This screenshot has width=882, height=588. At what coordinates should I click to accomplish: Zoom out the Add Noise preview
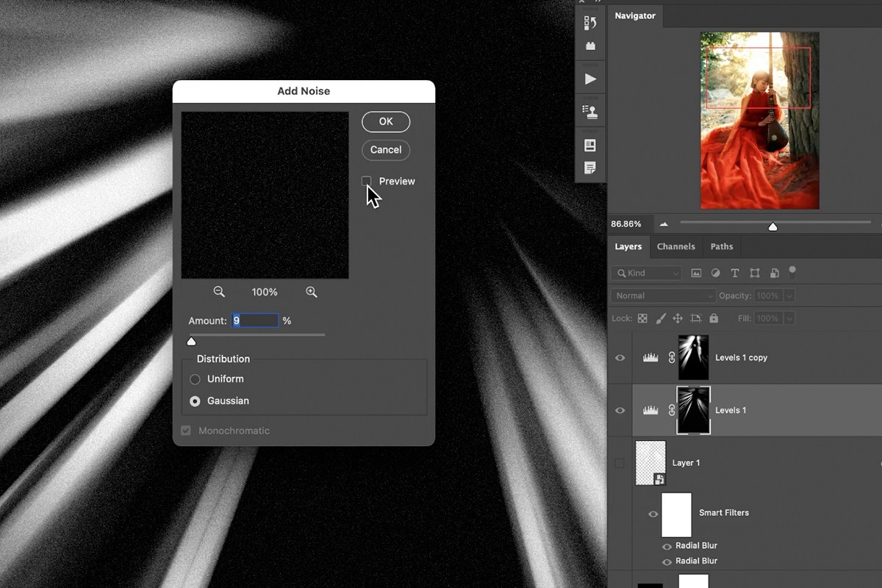[219, 292]
